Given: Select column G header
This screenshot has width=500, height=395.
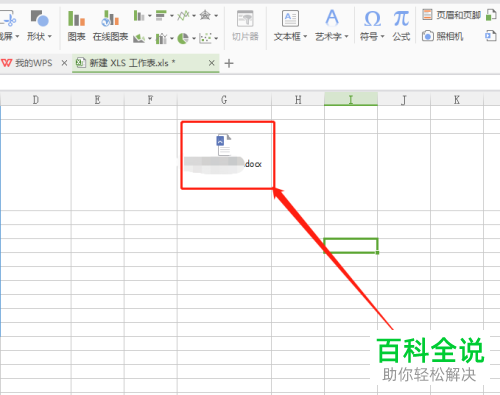Looking at the screenshot, I should coord(224,99).
